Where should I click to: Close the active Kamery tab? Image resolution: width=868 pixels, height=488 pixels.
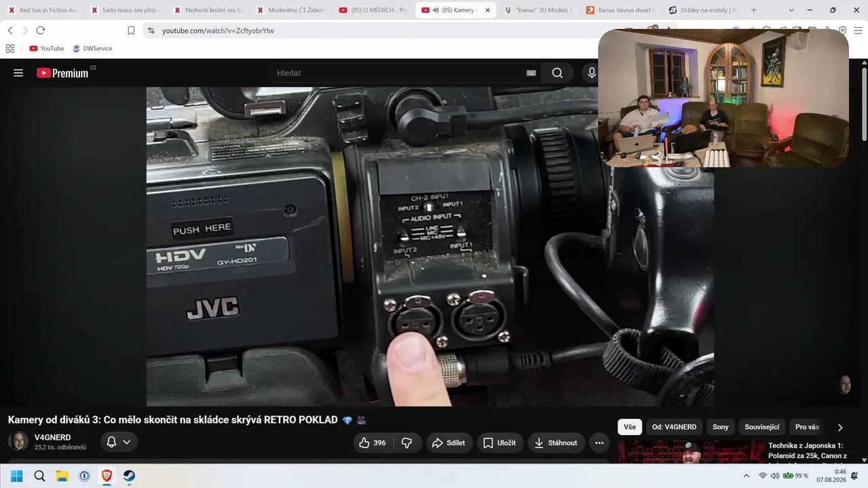pos(487,10)
